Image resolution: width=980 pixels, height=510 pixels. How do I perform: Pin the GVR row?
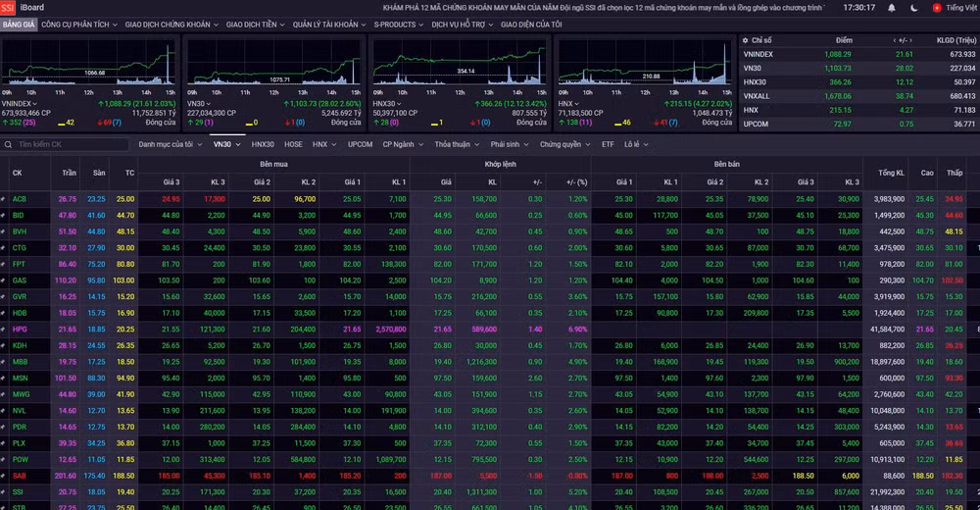[3, 296]
